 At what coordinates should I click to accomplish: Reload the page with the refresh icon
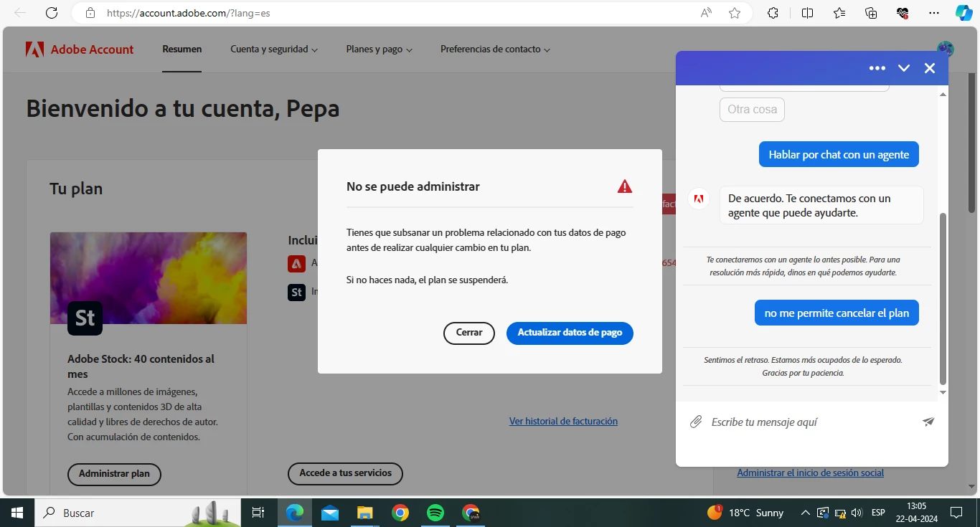(52, 13)
